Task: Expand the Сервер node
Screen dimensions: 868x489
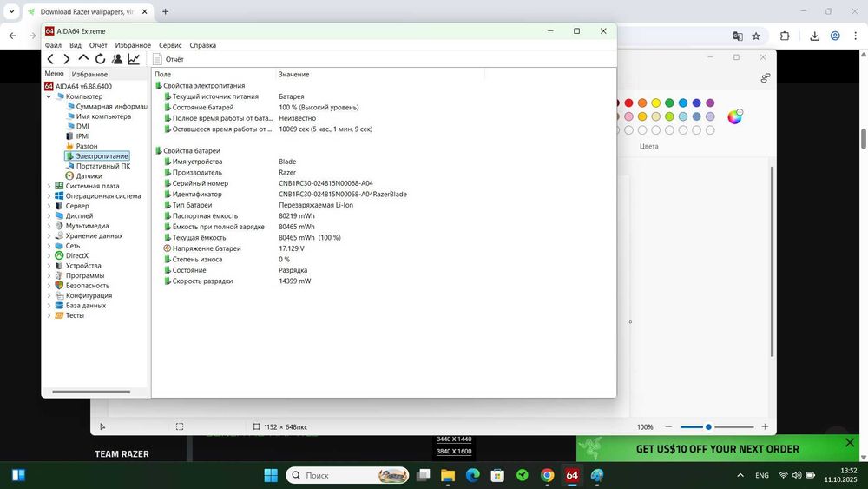Action: click(x=49, y=206)
